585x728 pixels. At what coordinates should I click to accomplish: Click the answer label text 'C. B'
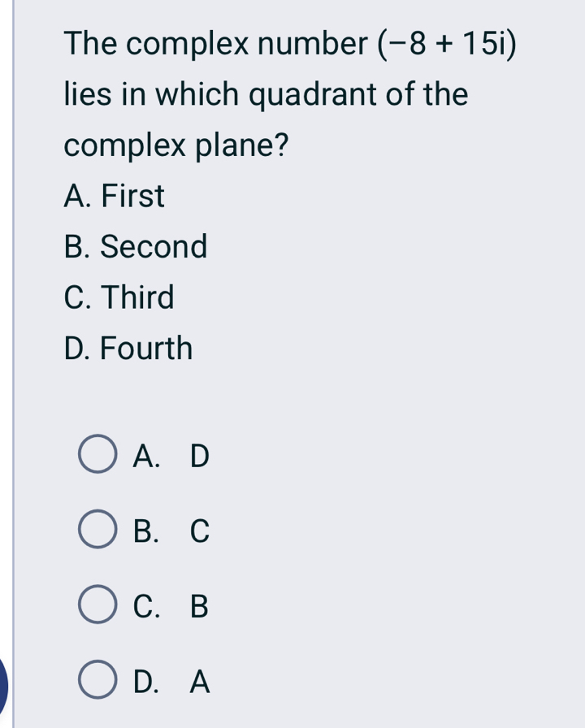pos(171,606)
